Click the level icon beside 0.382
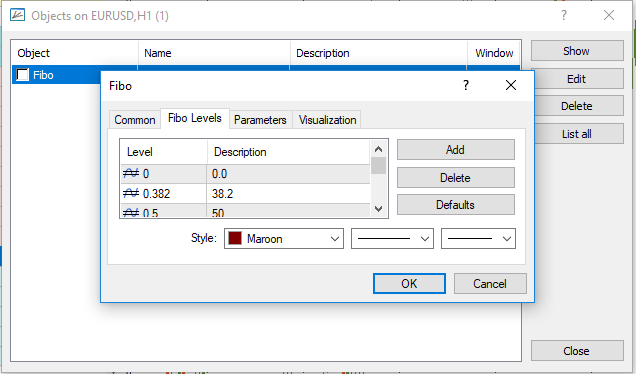Viewport: 636px width, 374px height. [x=131, y=193]
